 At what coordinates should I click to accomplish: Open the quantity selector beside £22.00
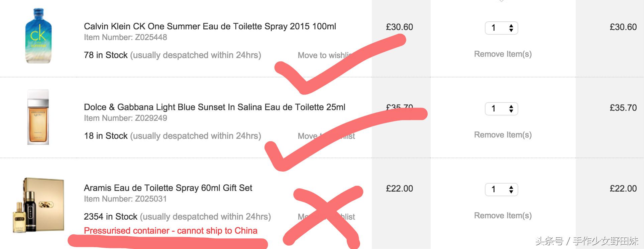click(501, 190)
